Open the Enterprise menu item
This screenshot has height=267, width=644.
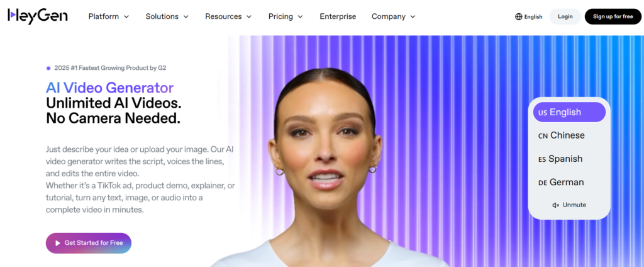[x=338, y=16]
